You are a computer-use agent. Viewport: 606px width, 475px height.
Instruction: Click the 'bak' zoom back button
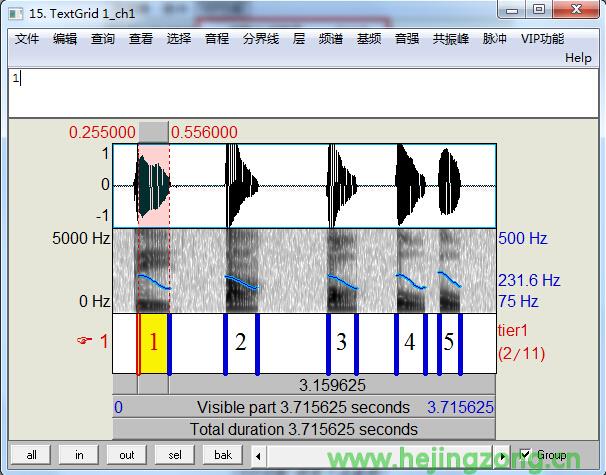[x=224, y=455]
